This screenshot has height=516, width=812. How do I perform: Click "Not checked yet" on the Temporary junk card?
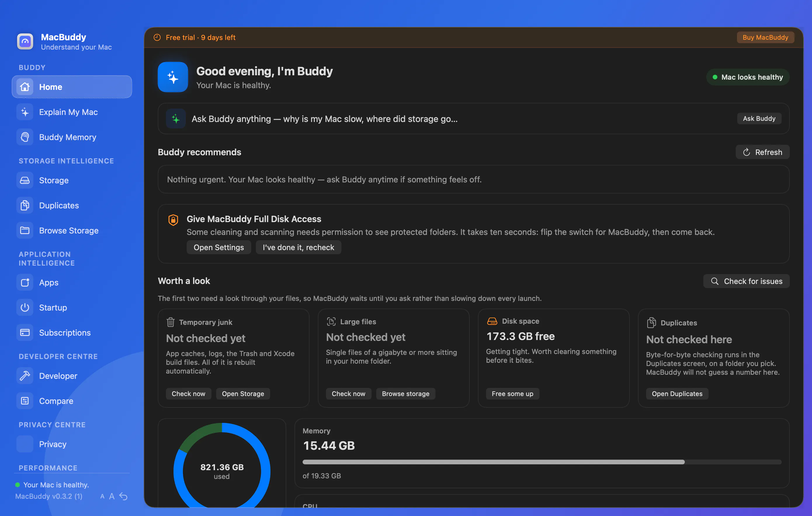[x=206, y=338]
